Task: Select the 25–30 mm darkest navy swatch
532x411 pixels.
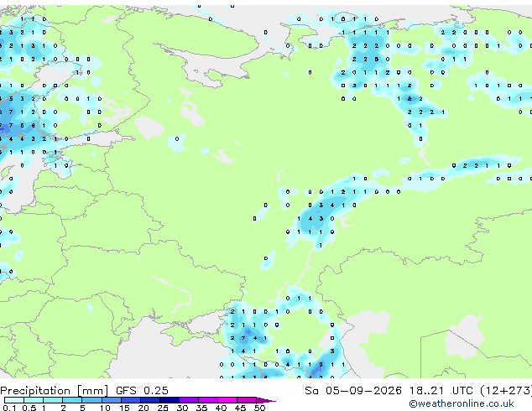Action: click(x=169, y=400)
